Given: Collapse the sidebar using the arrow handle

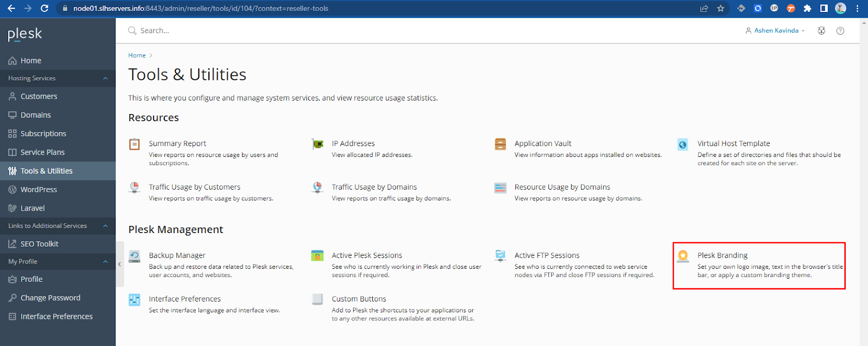Looking at the screenshot, I should tap(119, 264).
